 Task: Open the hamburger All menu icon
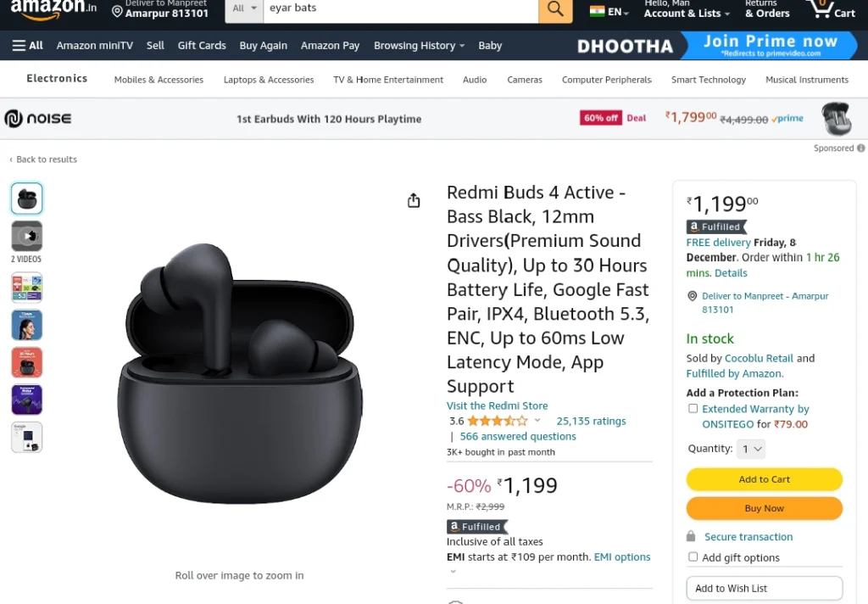pos(19,46)
